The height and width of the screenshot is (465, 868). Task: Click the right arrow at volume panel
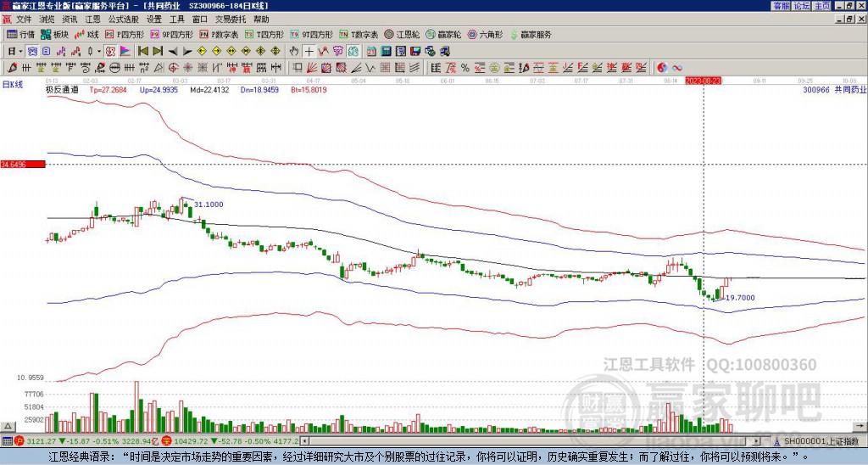click(x=860, y=426)
